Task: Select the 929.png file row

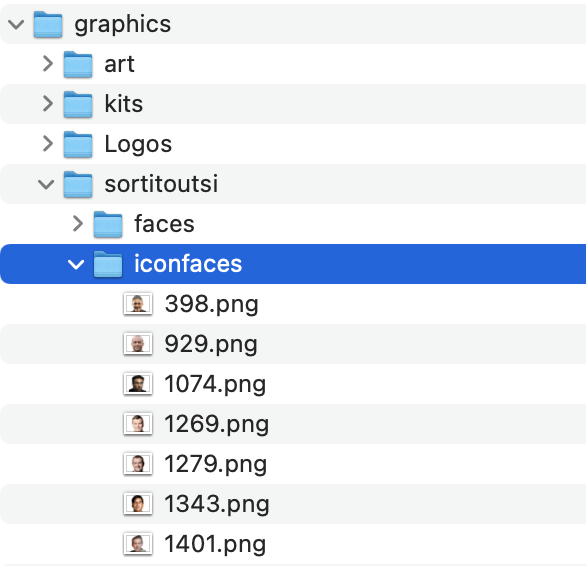Action: point(293,344)
